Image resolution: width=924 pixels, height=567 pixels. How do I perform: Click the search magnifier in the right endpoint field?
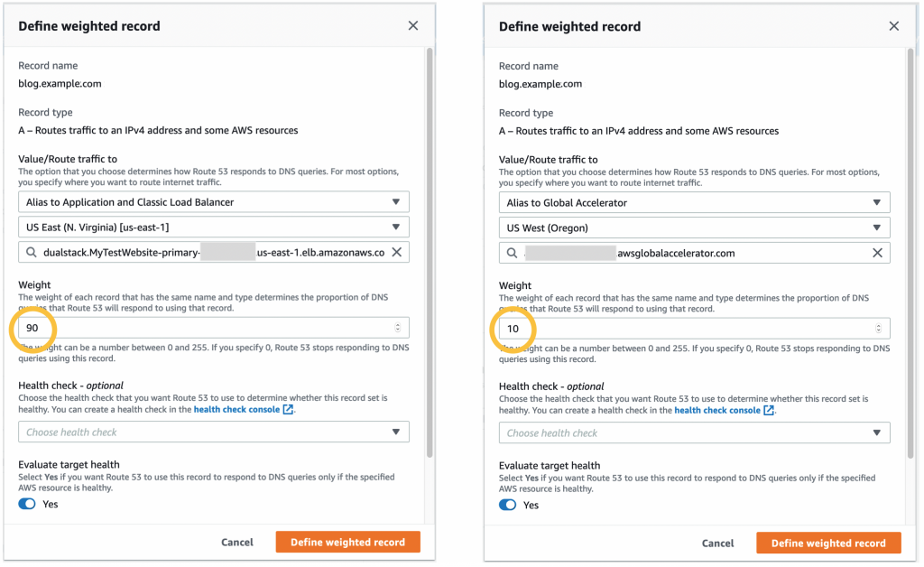(510, 253)
